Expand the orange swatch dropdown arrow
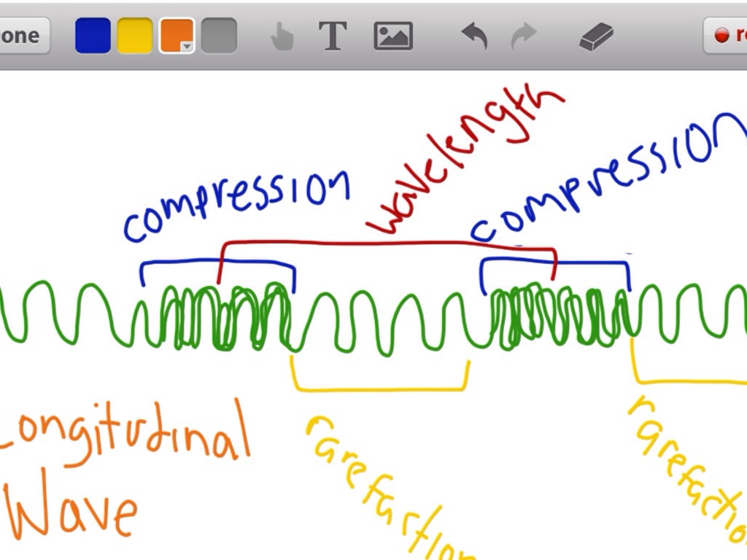747x560 pixels. click(x=187, y=47)
